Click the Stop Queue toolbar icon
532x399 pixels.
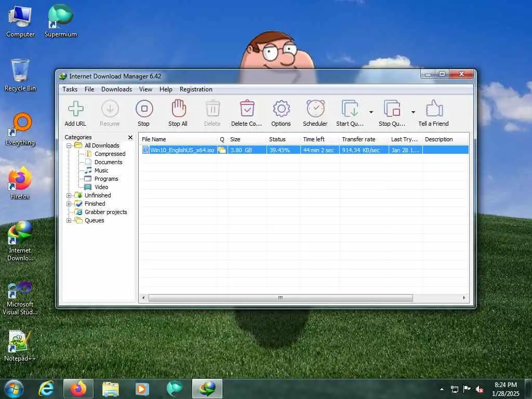click(x=392, y=109)
